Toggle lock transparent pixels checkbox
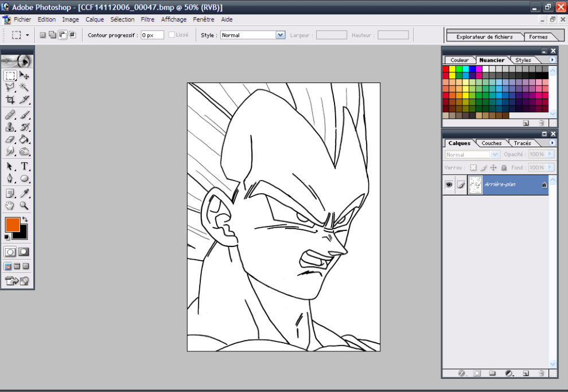This screenshot has height=392, width=568. click(473, 167)
